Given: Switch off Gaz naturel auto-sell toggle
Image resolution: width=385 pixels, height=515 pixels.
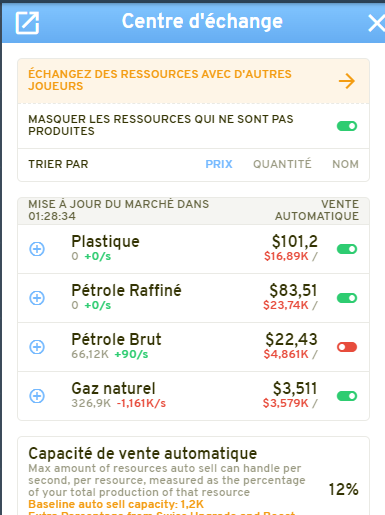Looking at the screenshot, I should point(347,396).
